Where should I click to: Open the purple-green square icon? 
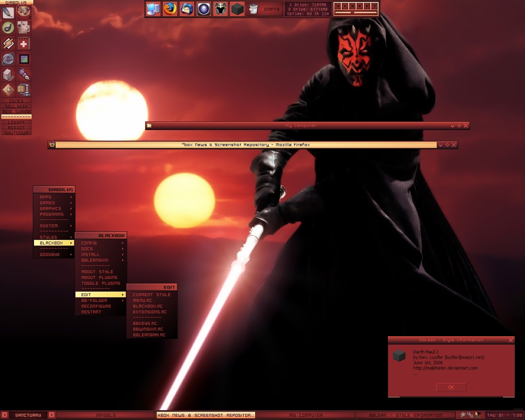tap(24, 59)
